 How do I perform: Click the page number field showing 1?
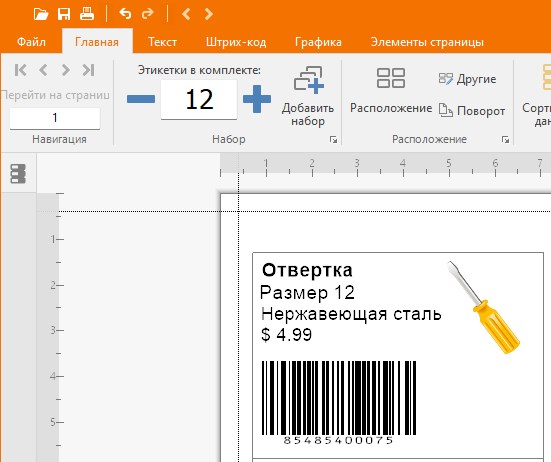pos(55,118)
